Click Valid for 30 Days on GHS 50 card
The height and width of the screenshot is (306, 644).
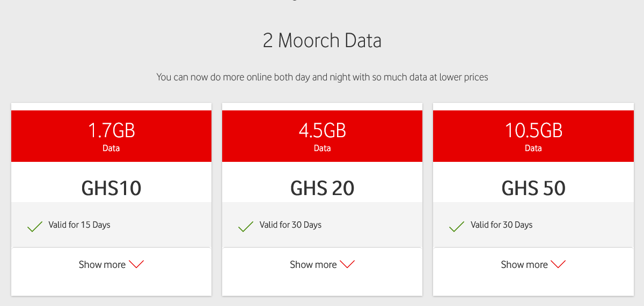tap(501, 225)
